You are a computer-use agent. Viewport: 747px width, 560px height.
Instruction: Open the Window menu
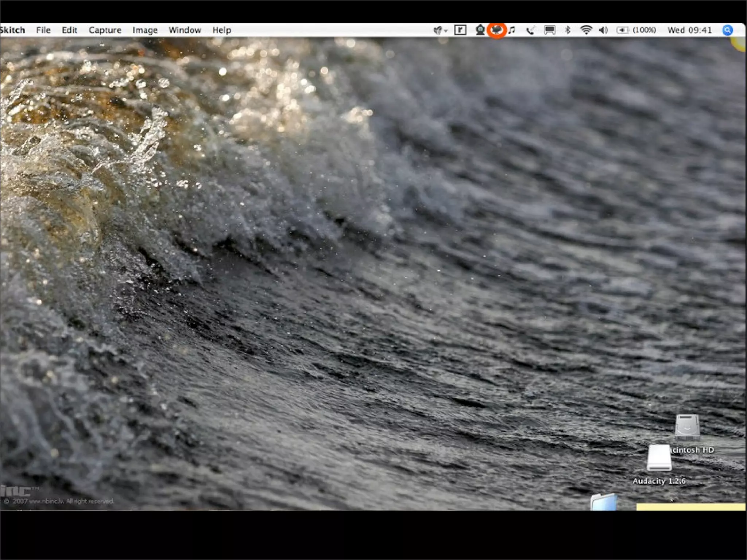185,30
